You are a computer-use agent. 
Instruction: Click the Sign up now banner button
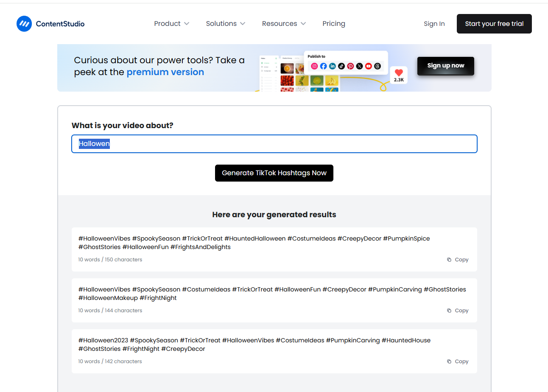point(446,66)
